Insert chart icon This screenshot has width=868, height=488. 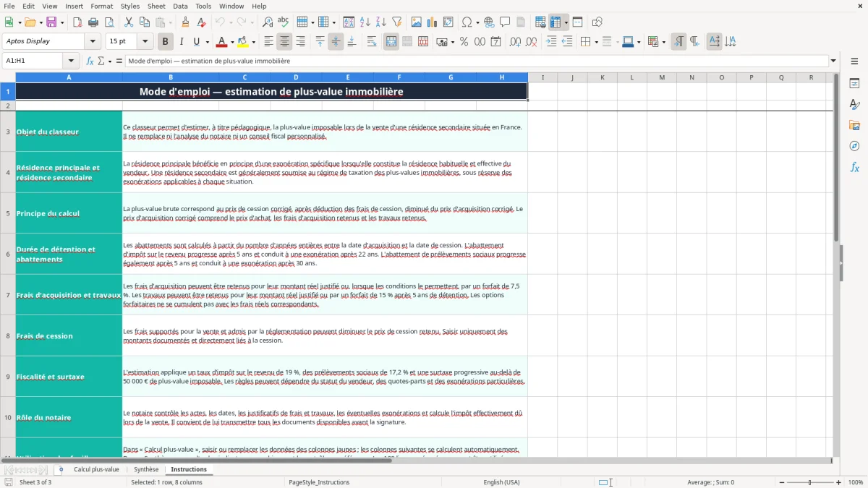click(433, 22)
